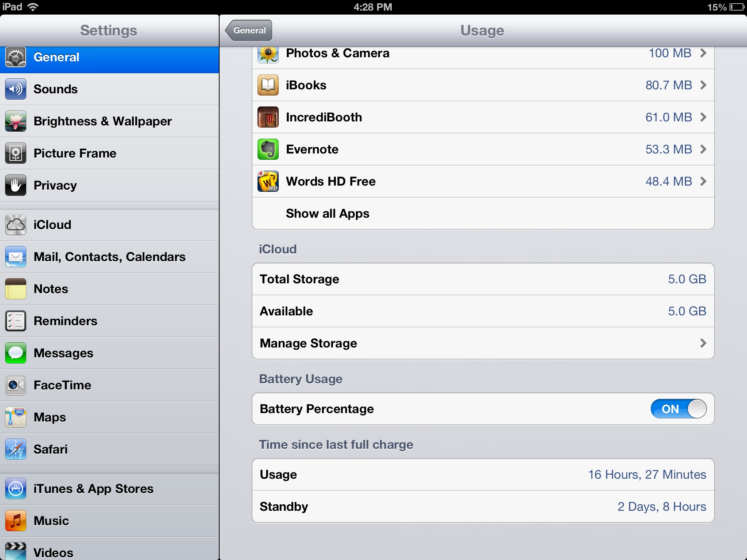Select the FaceTime camera icon
The height and width of the screenshot is (560, 747).
click(x=16, y=385)
